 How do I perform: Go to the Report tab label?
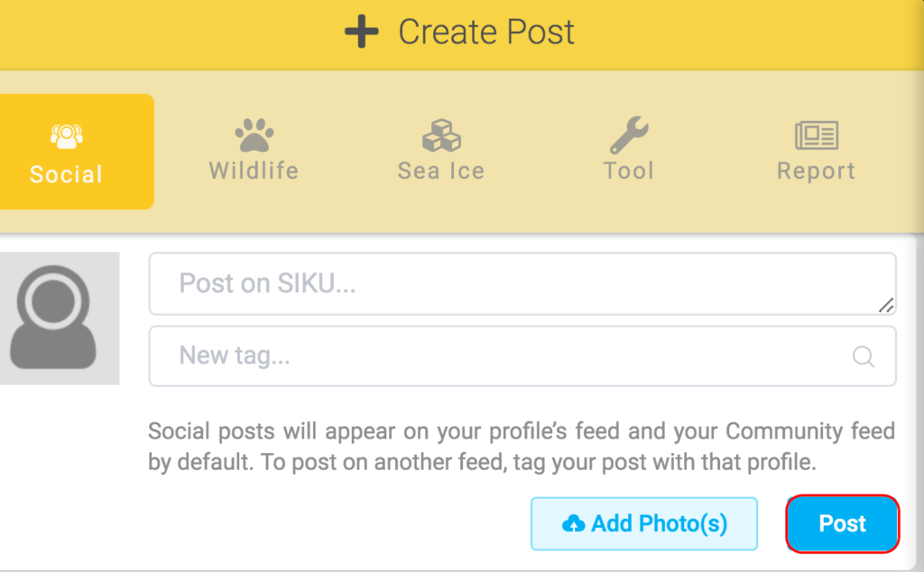click(x=817, y=171)
